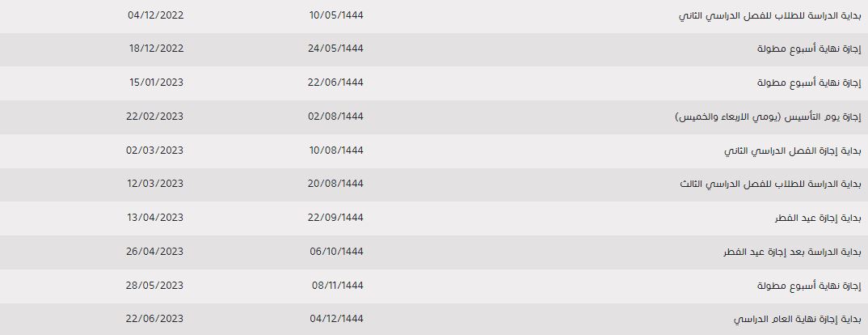The height and width of the screenshot is (335, 868).
Task: Select the date 18/12/2022
Action: (x=155, y=49)
